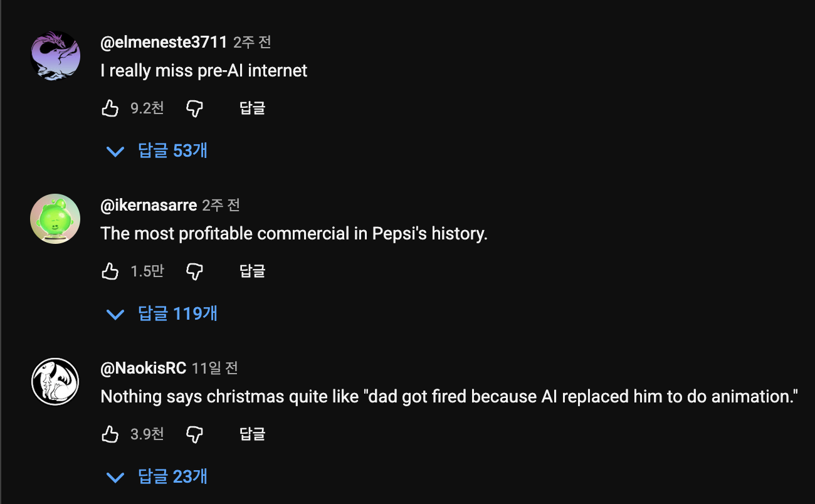Viewport: 815px width, 504px height.
Task: Expand the 23 replies under @NaokisRC's comment
Action: click(172, 476)
